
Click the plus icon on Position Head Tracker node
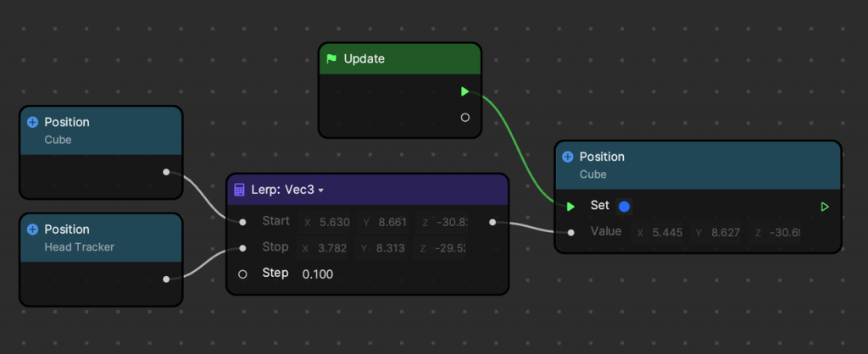pos(33,230)
